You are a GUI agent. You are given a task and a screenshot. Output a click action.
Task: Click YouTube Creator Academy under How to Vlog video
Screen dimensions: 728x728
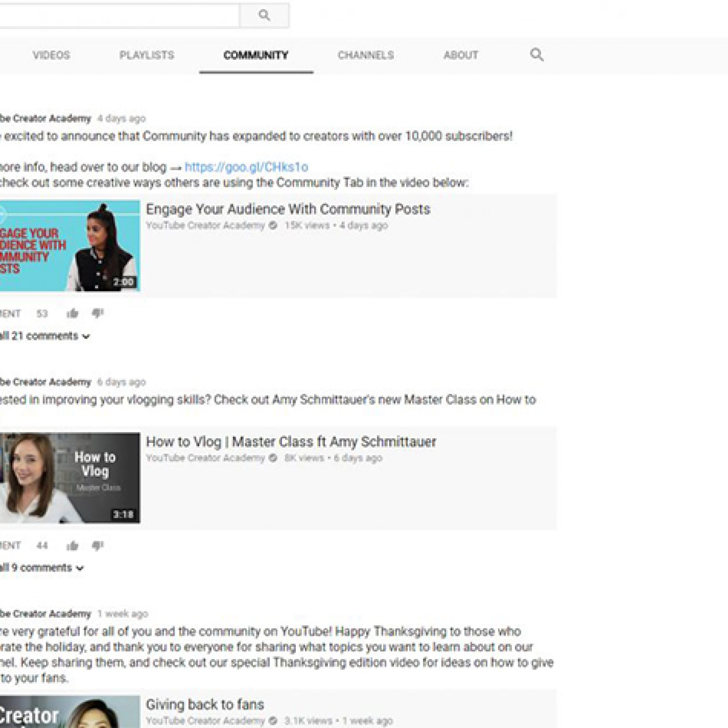click(205, 458)
